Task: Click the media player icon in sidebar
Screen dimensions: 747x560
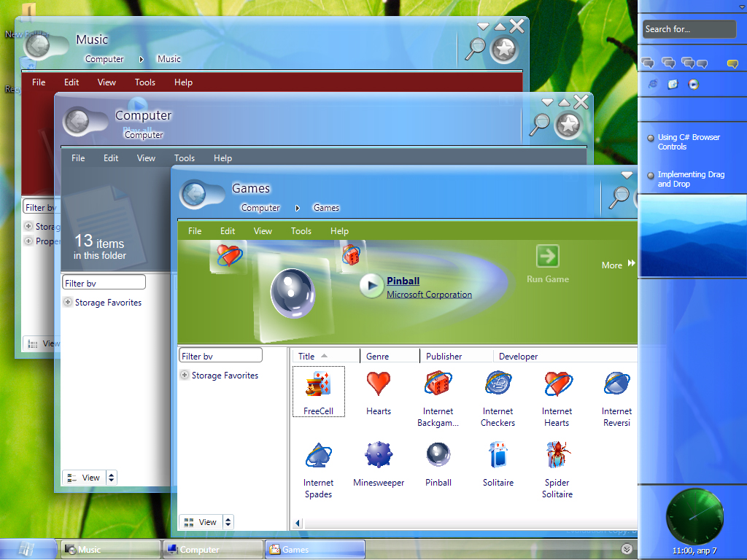Action: pyautogui.click(x=694, y=85)
